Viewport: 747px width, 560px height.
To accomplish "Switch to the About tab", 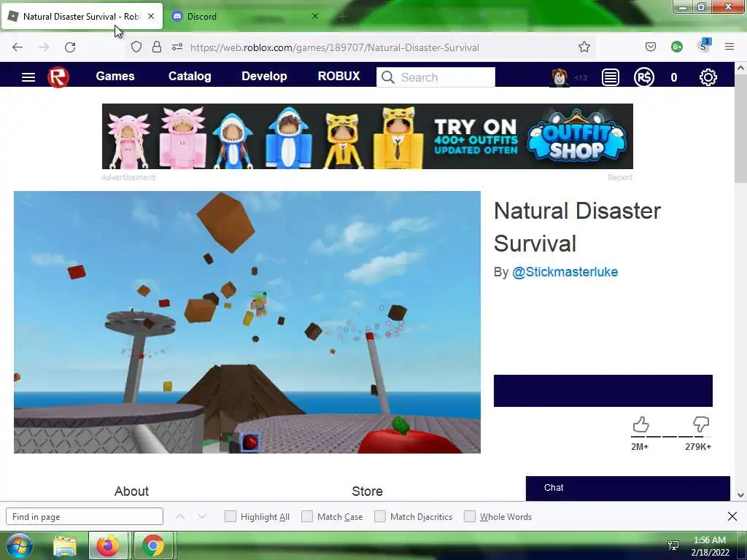I will coord(131,491).
